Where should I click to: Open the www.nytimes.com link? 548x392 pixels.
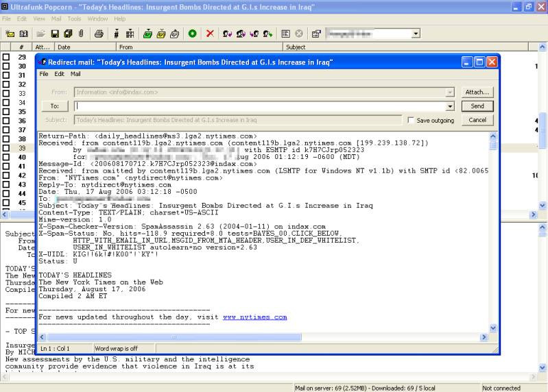254,317
